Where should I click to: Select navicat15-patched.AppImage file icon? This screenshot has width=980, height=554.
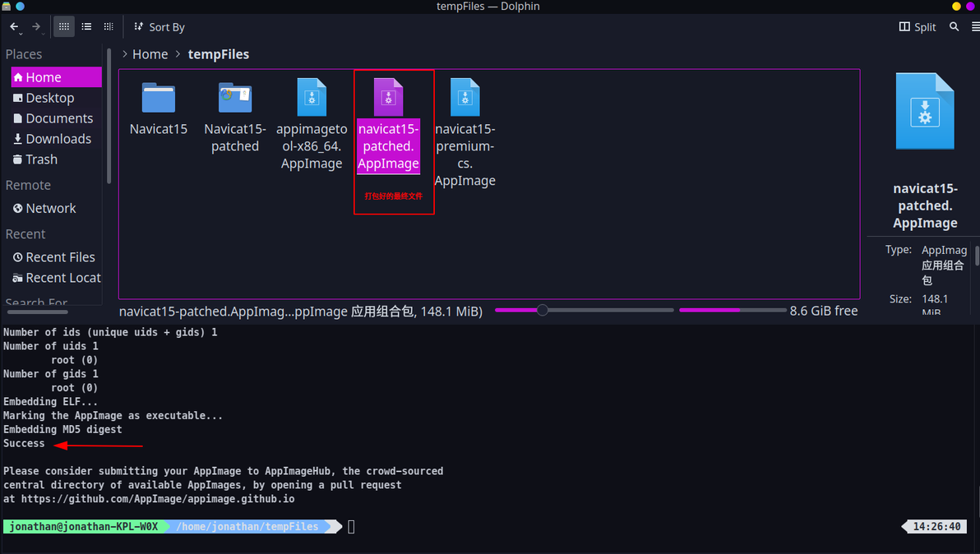click(388, 97)
